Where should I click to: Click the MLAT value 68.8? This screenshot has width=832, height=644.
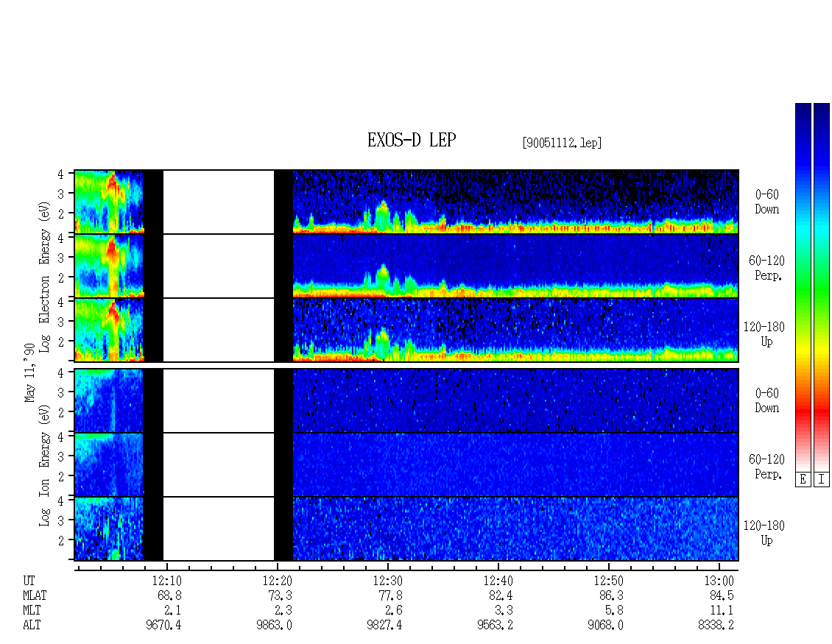click(170, 595)
